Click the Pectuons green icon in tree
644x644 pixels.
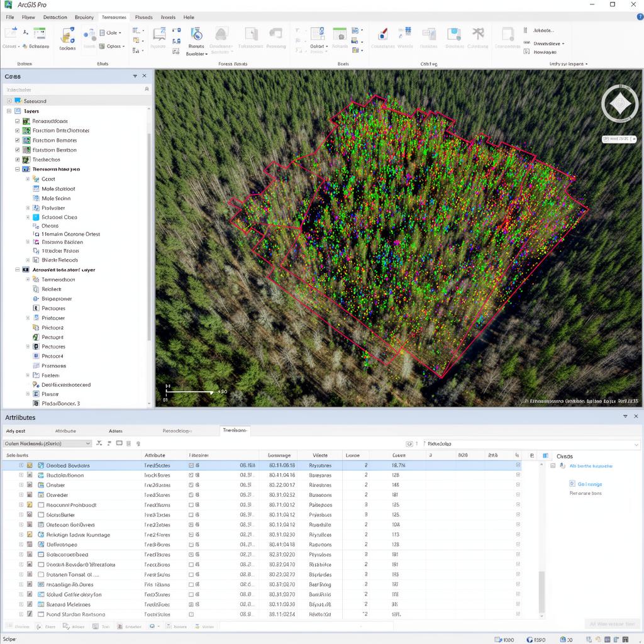(36, 337)
